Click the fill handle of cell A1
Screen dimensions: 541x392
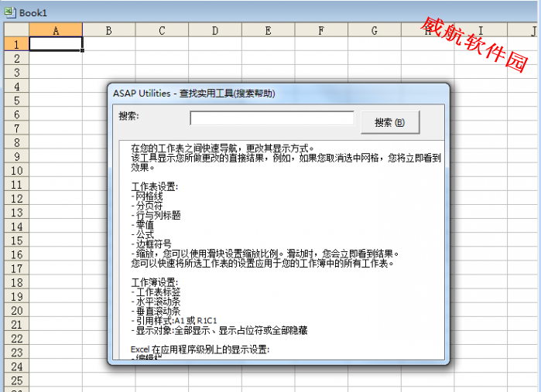[82, 51]
